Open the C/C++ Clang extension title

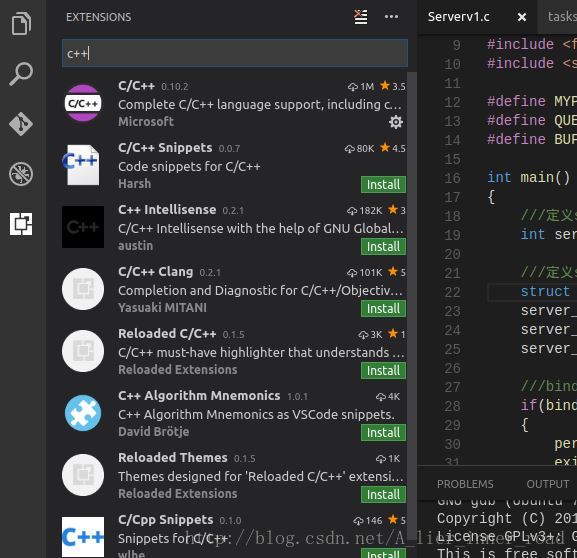tap(155, 272)
